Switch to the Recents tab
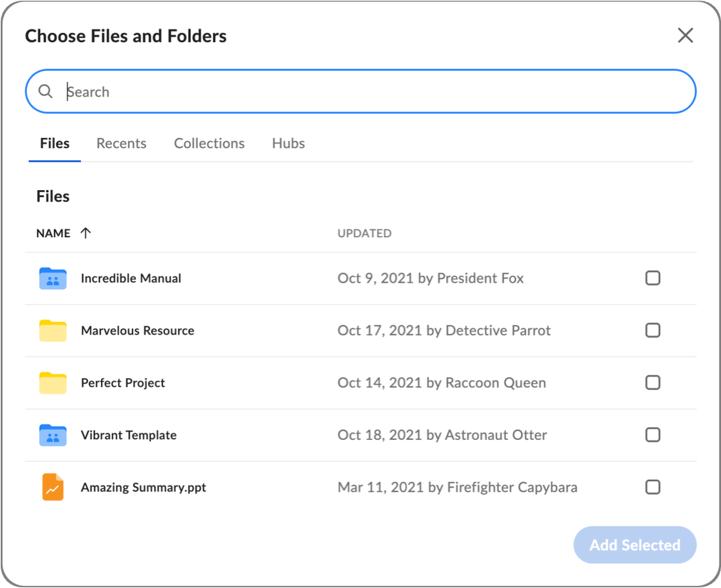This screenshot has height=588, width=721. coord(121,143)
